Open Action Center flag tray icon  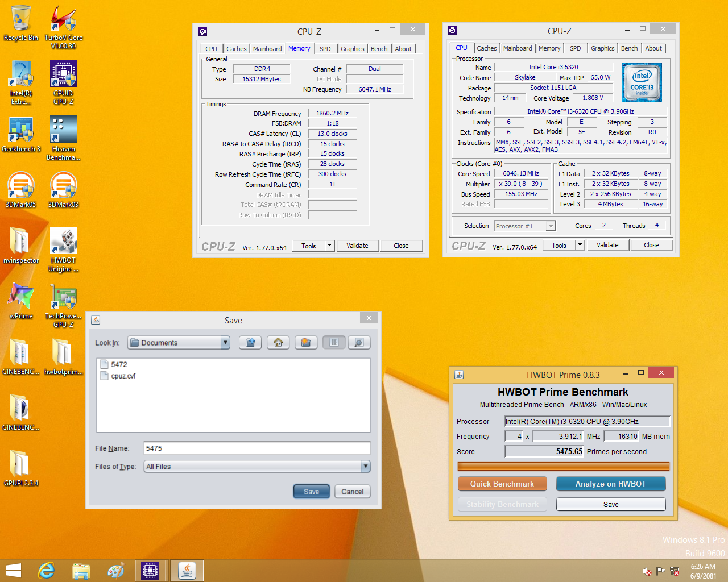[x=660, y=571]
